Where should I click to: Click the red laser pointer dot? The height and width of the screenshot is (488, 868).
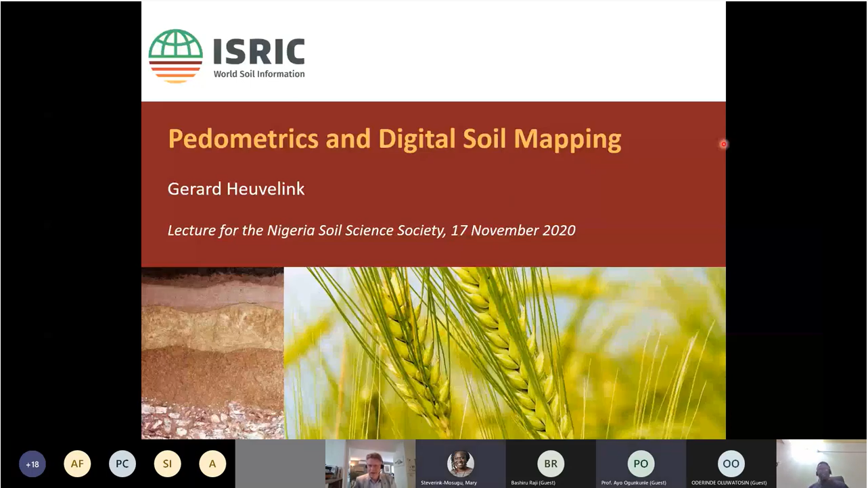pyautogui.click(x=723, y=144)
